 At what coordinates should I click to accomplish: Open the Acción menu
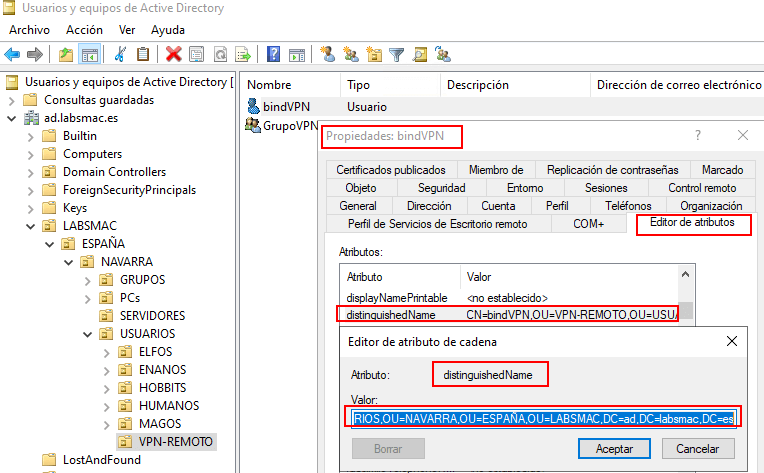tap(84, 30)
